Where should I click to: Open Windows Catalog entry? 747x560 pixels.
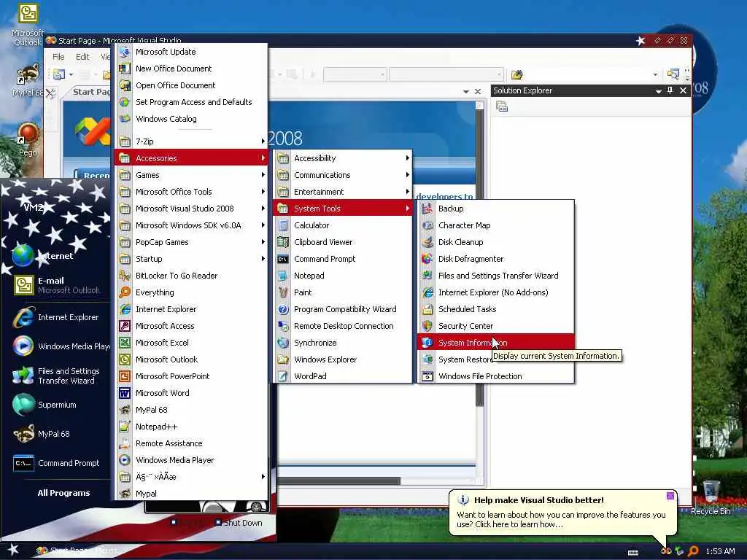point(190,119)
